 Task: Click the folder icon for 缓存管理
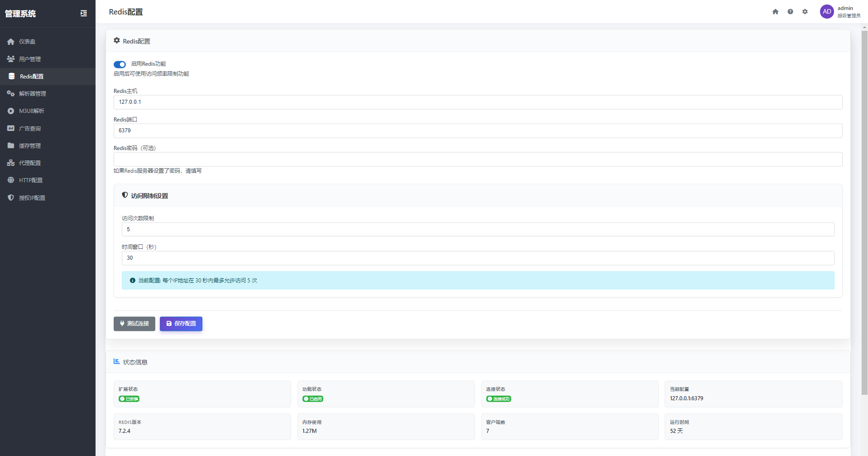click(11, 146)
